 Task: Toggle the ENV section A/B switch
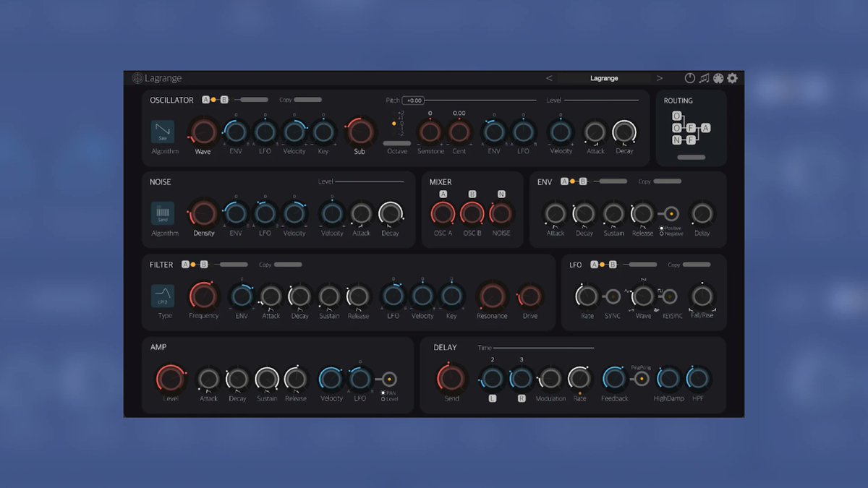coord(574,181)
